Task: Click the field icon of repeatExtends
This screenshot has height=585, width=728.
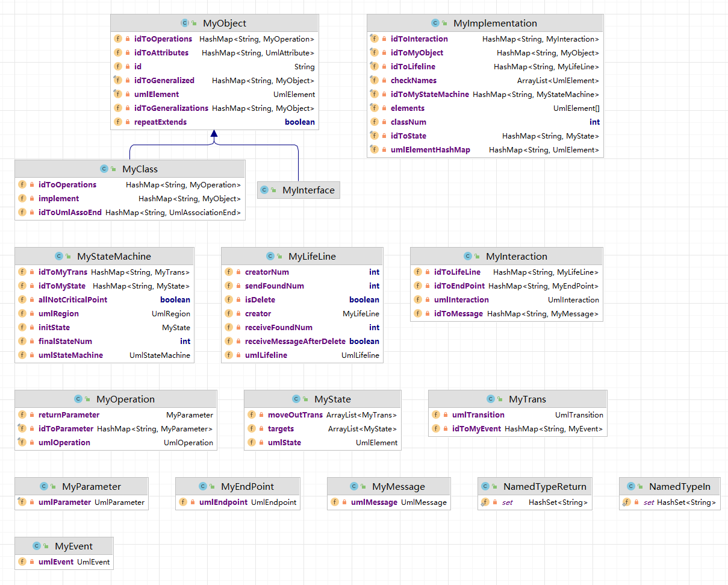Action: 118,122
